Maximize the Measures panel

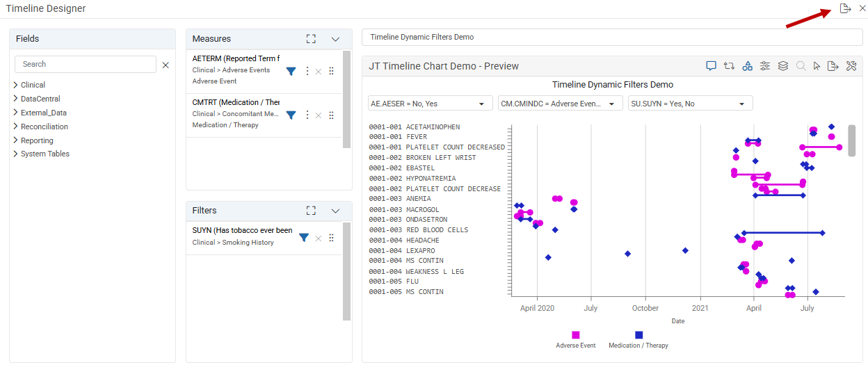pos(311,39)
